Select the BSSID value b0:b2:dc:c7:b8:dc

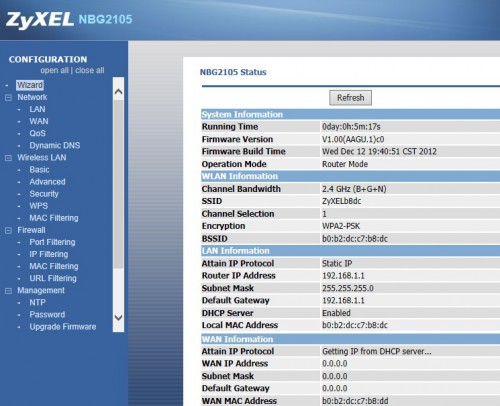tap(355, 239)
